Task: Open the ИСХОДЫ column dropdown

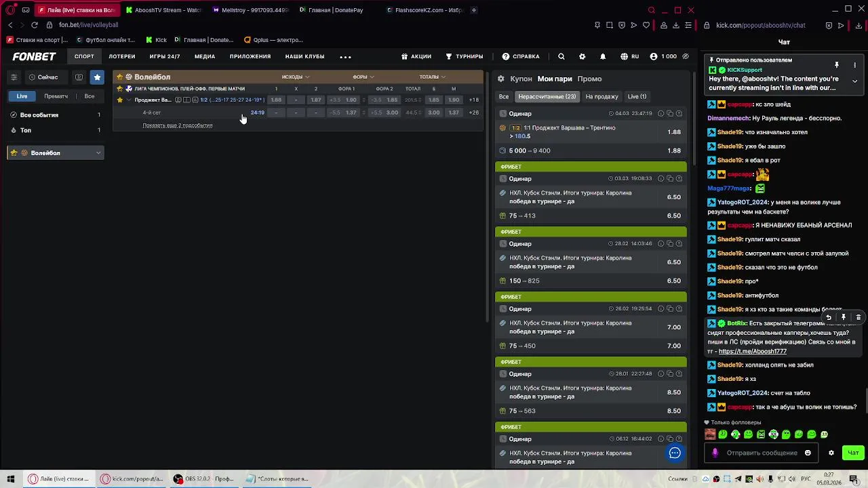Action: point(296,77)
